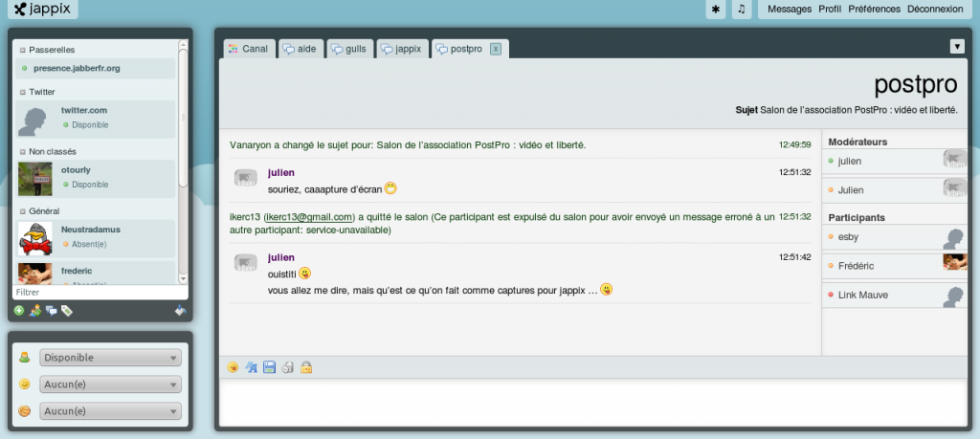Click the roster scrollbar down arrow
This screenshot has height=439, width=980.
183,279
